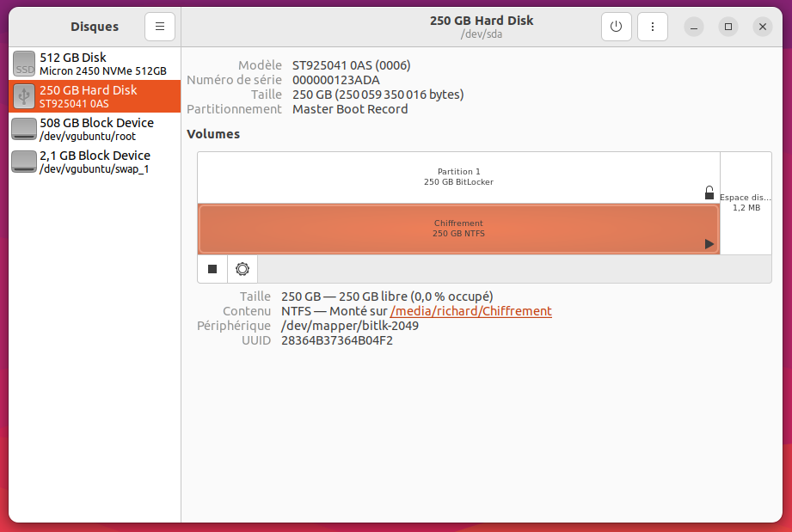Image resolution: width=792 pixels, height=532 pixels.
Task: Click the mounted play triangle on Chiffrement
Action: tap(709, 244)
